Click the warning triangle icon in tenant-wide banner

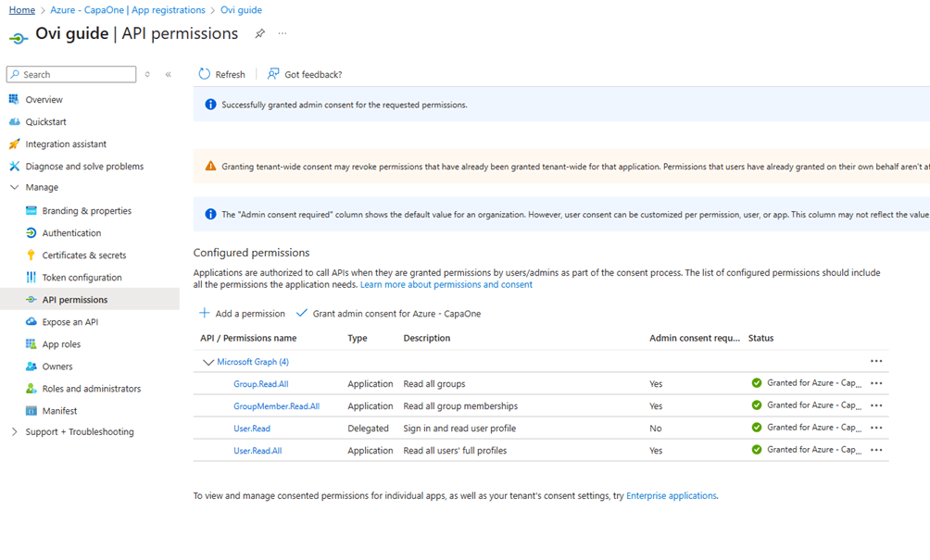(210, 166)
